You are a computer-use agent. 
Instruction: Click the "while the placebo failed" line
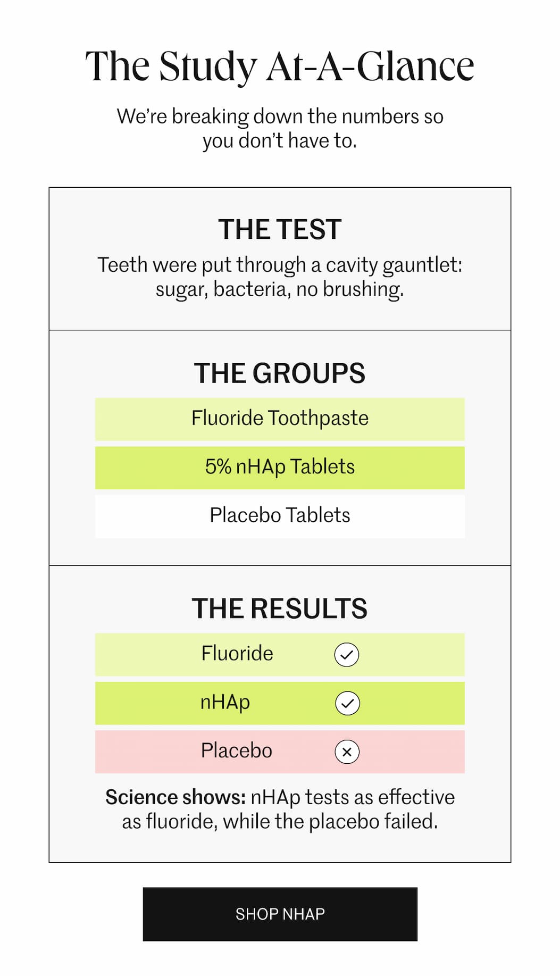point(280,822)
